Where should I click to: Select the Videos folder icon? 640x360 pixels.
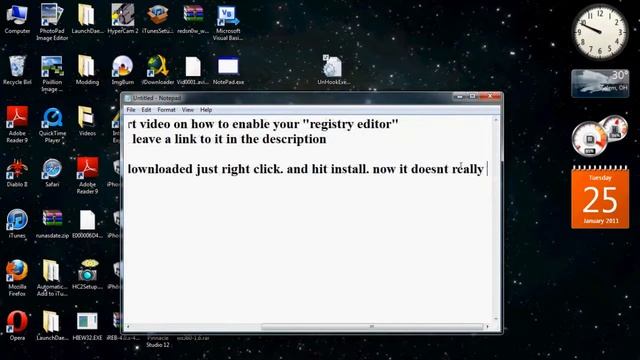click(x=87, y=121)
